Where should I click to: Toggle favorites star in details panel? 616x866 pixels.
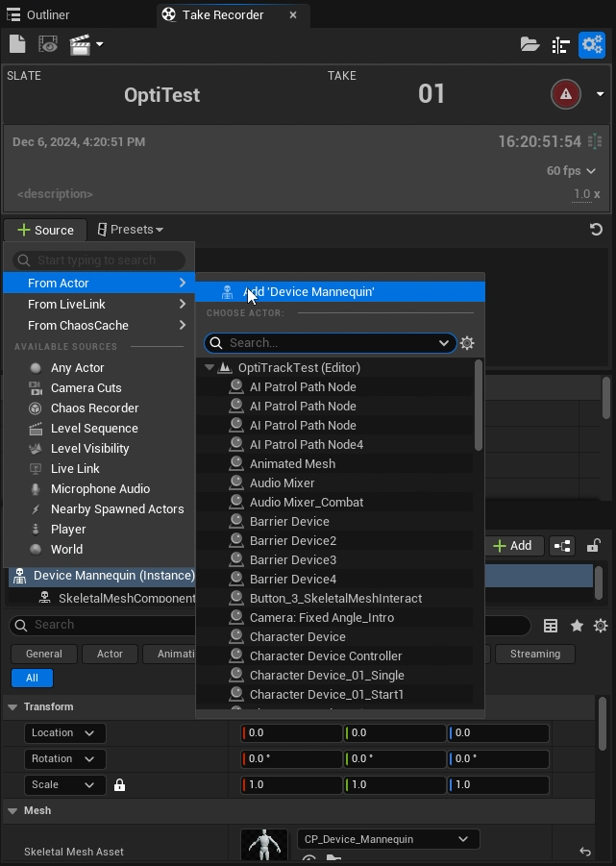pos(577,626)
